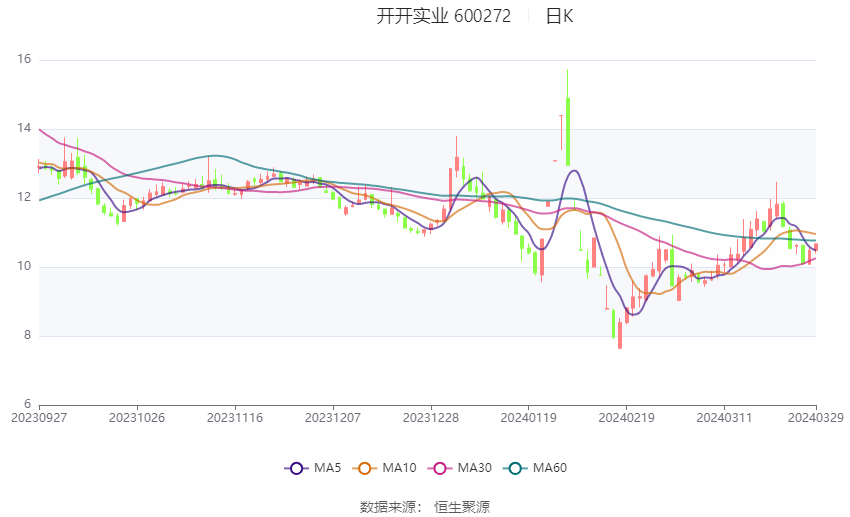Toggle the MA30 legend series
This screenshot has height=517, width=850.
click(x=460, y=468)
